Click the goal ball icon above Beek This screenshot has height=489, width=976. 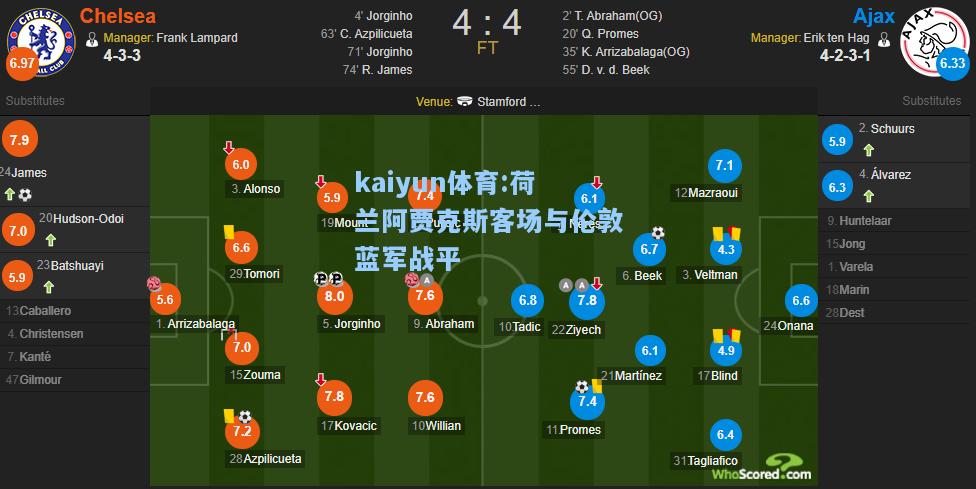point(658,233)
